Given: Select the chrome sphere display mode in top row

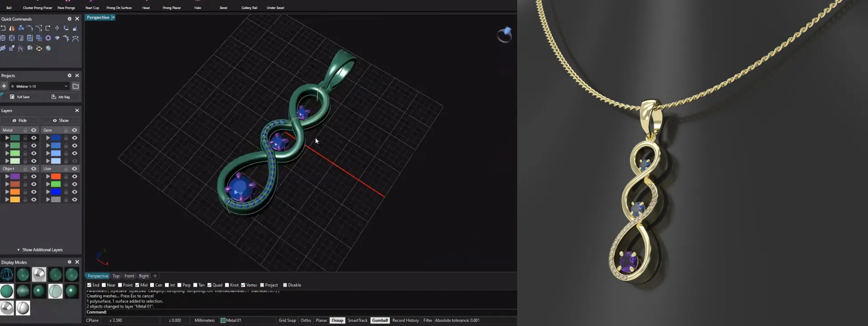Looking at the screenshot, I should (x=39, y=274).
